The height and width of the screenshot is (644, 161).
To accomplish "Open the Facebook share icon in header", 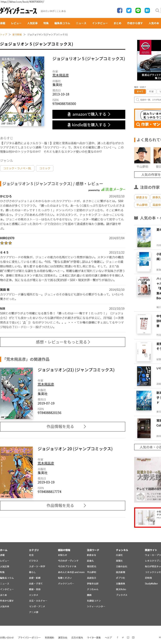I will click(x=120, y=10).
